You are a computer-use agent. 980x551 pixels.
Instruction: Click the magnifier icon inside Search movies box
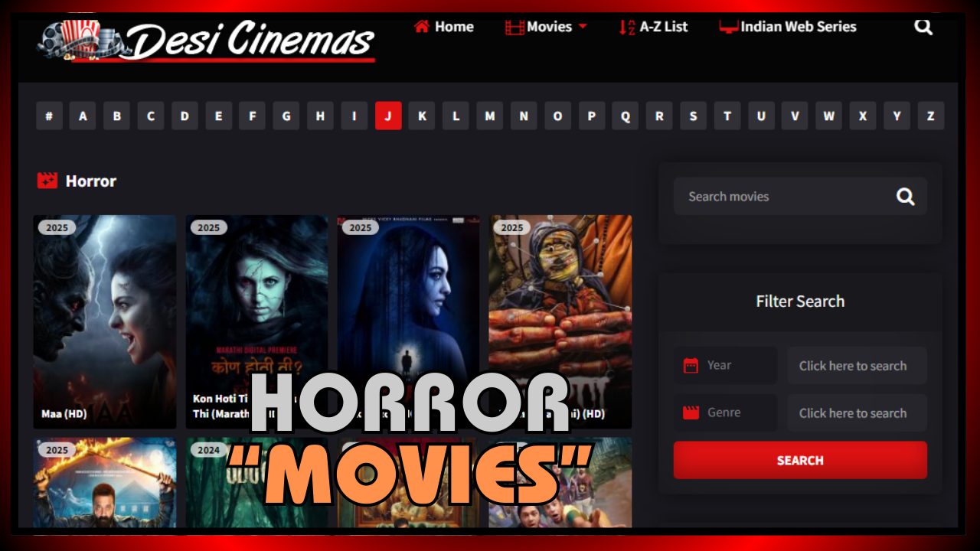pos(905,197)
